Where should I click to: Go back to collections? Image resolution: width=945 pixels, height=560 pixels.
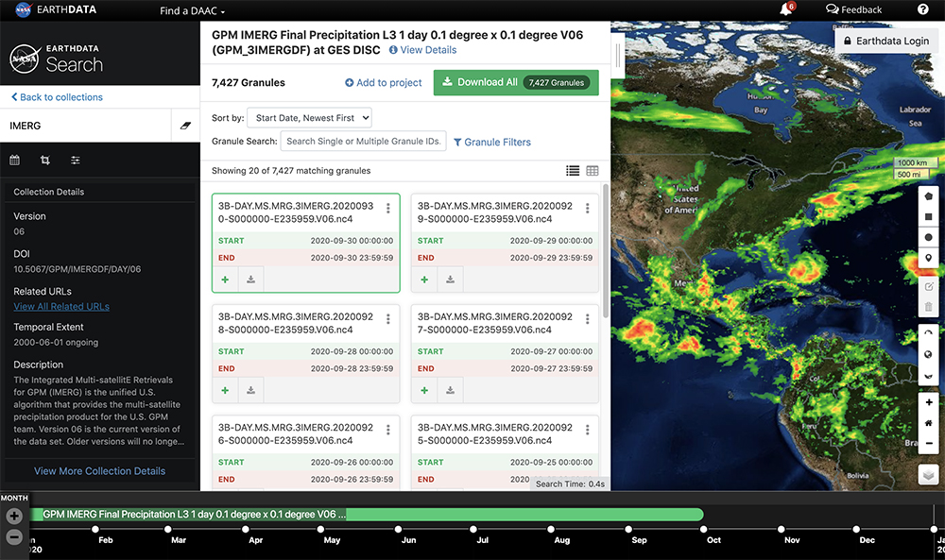[x=58, y=97]
